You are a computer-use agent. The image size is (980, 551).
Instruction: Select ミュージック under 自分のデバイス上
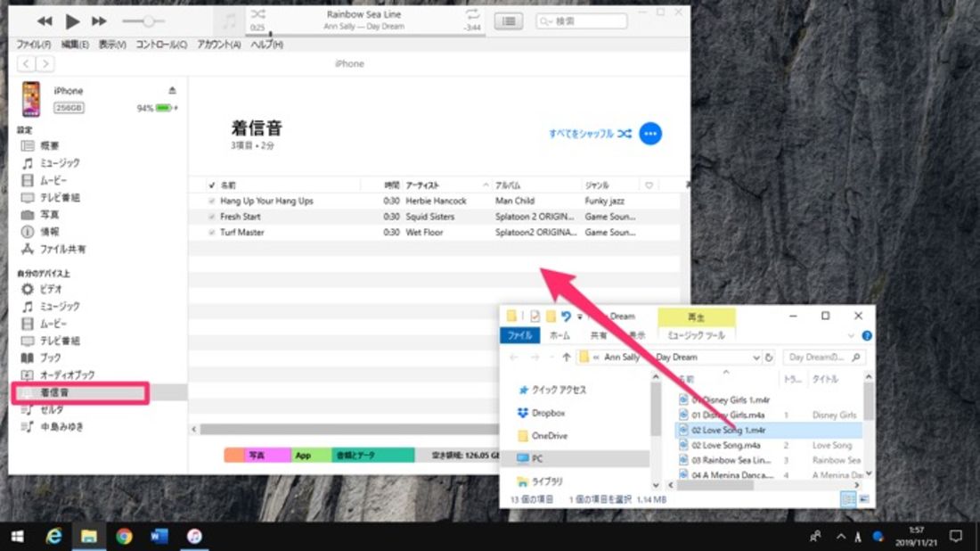tap(60, 307)
